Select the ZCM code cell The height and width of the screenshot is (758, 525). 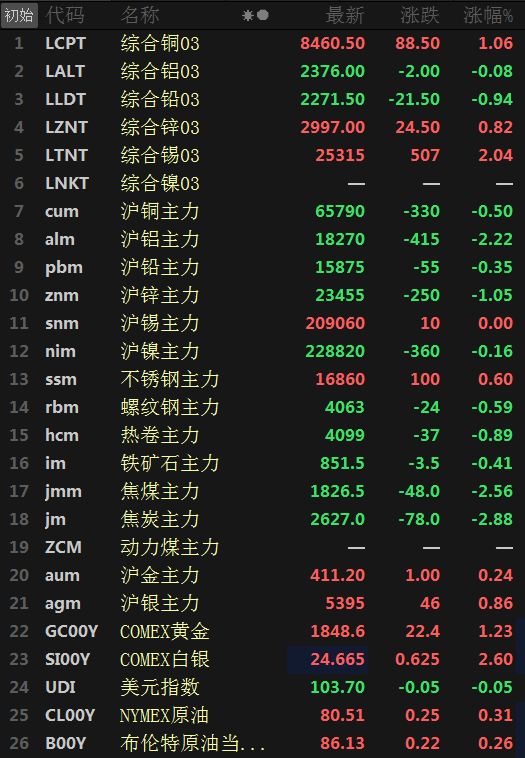pyautogui.click(x=63, y=548)
